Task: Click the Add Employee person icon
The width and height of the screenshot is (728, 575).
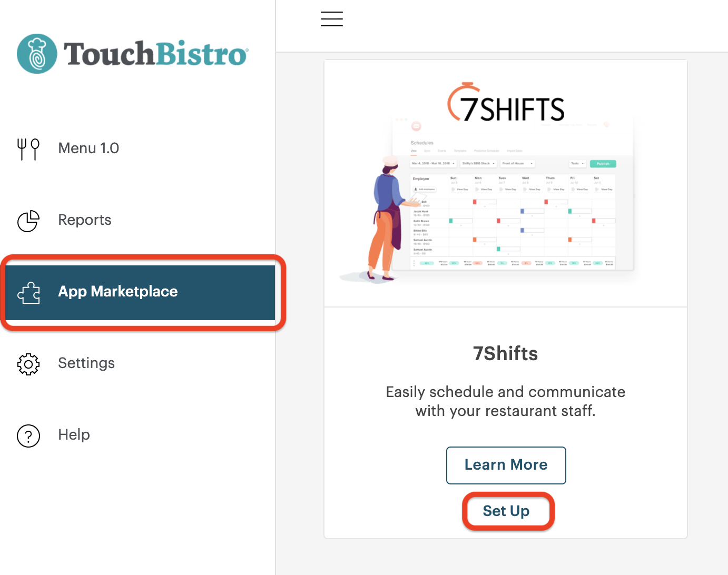Action: (x=416, y=189)
